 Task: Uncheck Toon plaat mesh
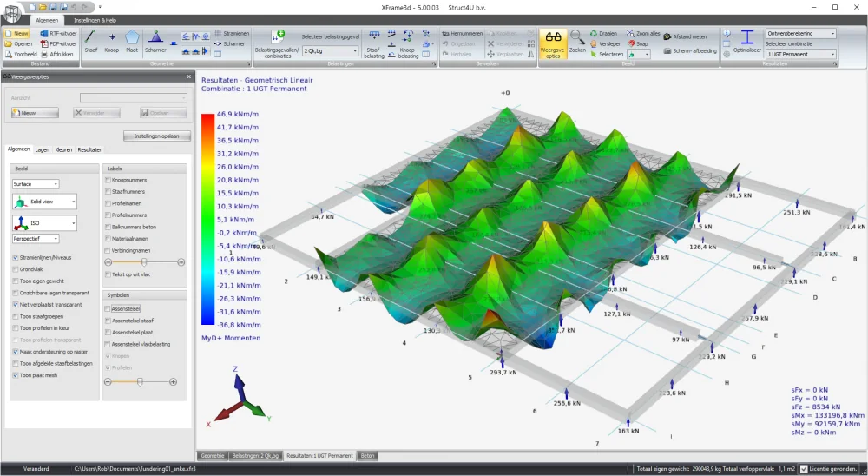16,375
